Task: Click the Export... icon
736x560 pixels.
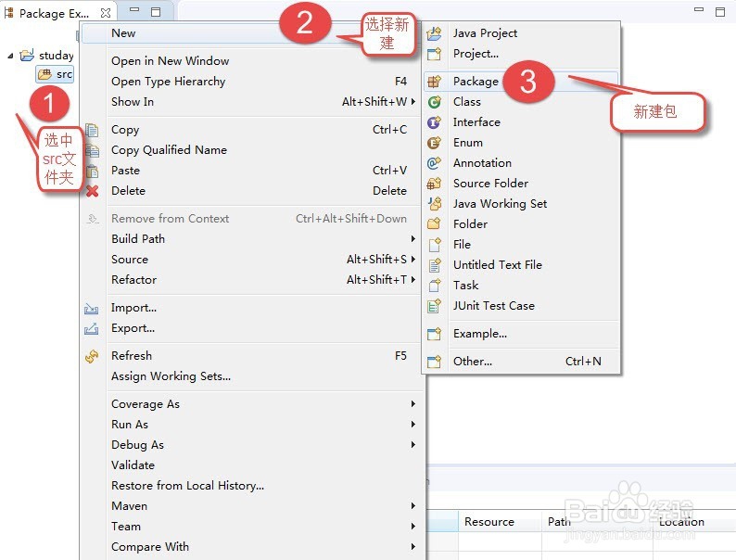Action: pos(91,328)
